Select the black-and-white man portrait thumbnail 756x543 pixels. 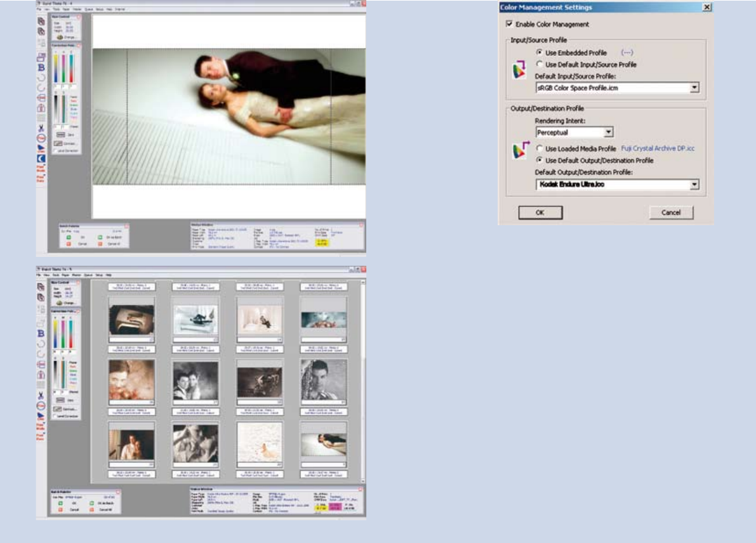pos(324,381)
